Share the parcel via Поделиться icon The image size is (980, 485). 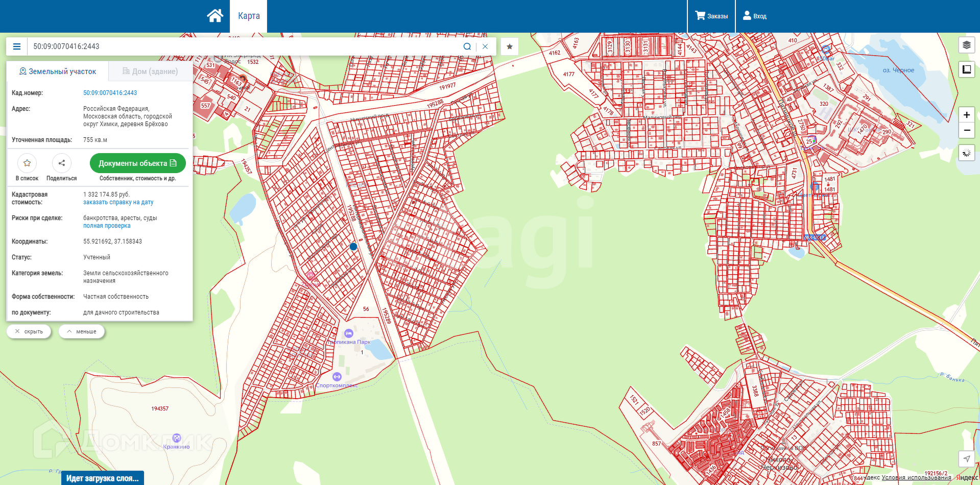tap(62, 163)
